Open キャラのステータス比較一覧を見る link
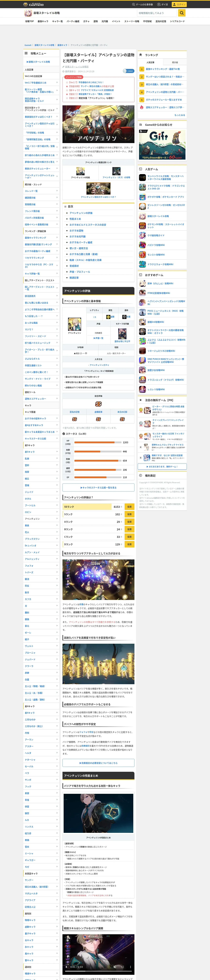 [98, 487]
